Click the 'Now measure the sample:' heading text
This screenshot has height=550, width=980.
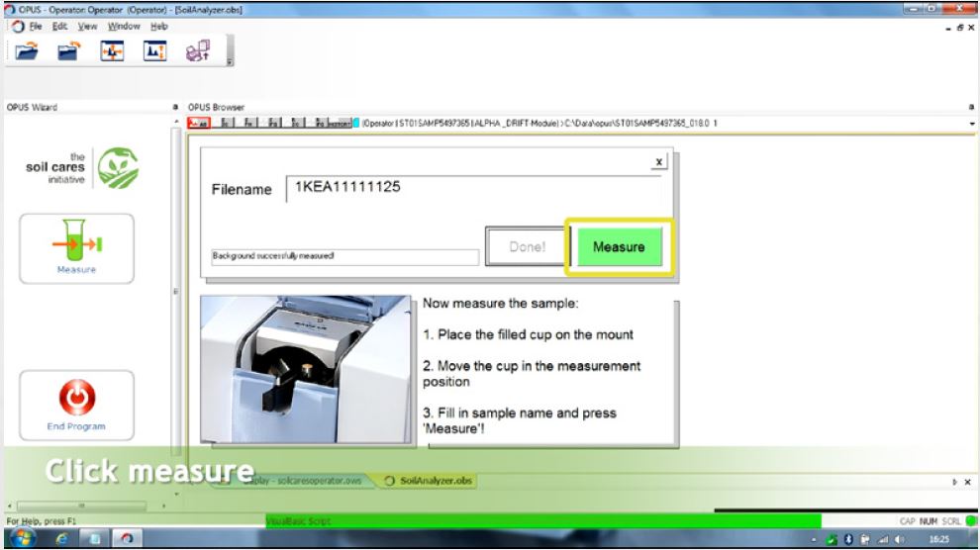tap(501, 304)
